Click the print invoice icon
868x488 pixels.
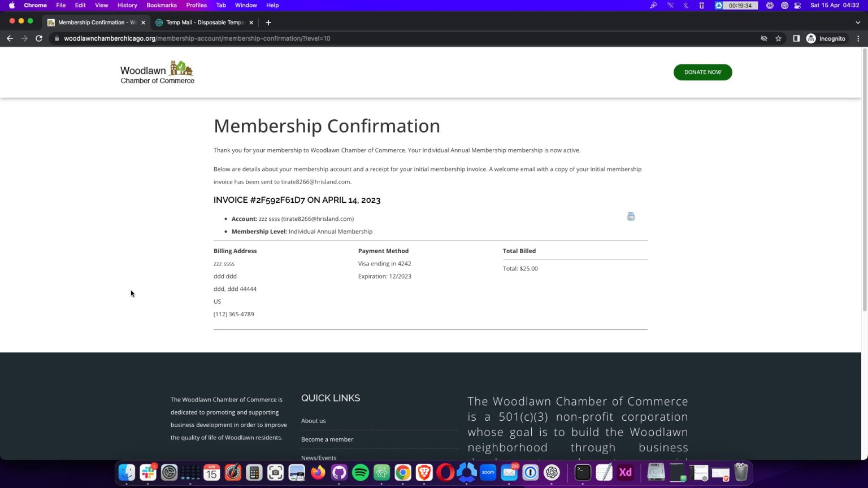tap(631, 217)
